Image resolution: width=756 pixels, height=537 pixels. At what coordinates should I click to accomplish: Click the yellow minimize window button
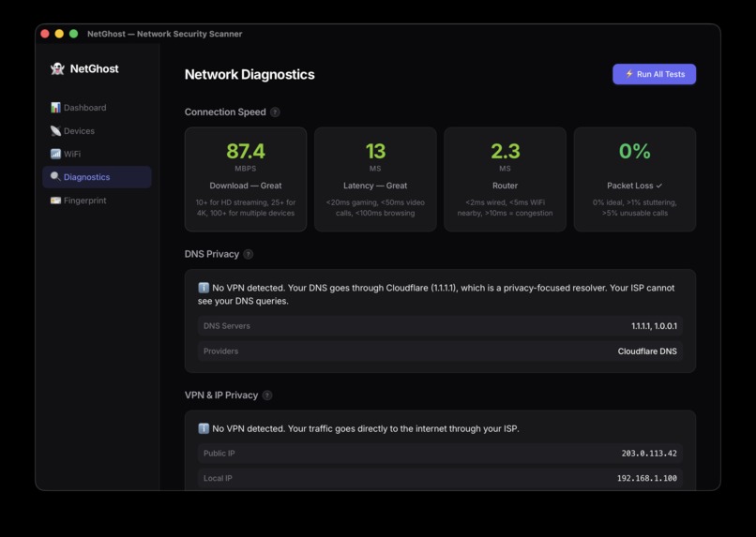pyautogui.click(x=59, y=34)
